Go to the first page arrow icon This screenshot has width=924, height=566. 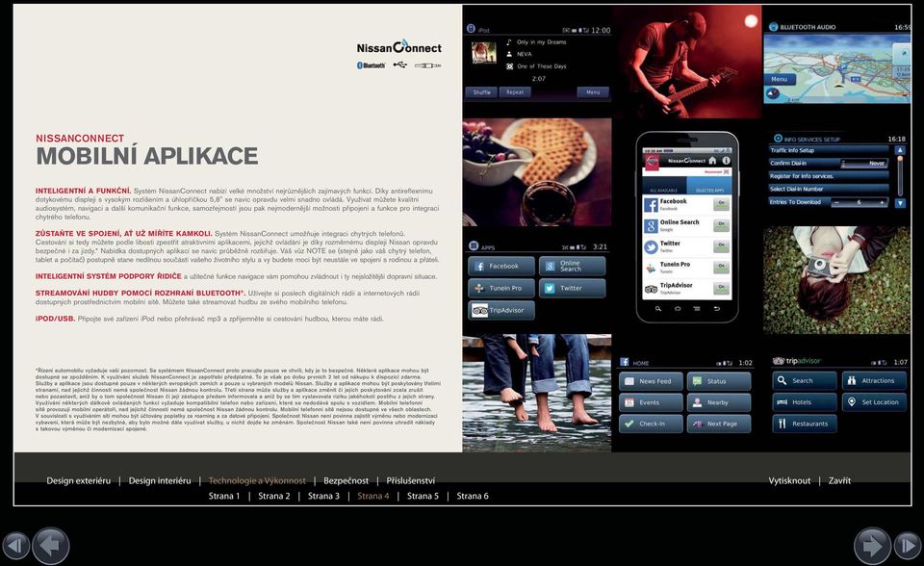pos(16,546)
